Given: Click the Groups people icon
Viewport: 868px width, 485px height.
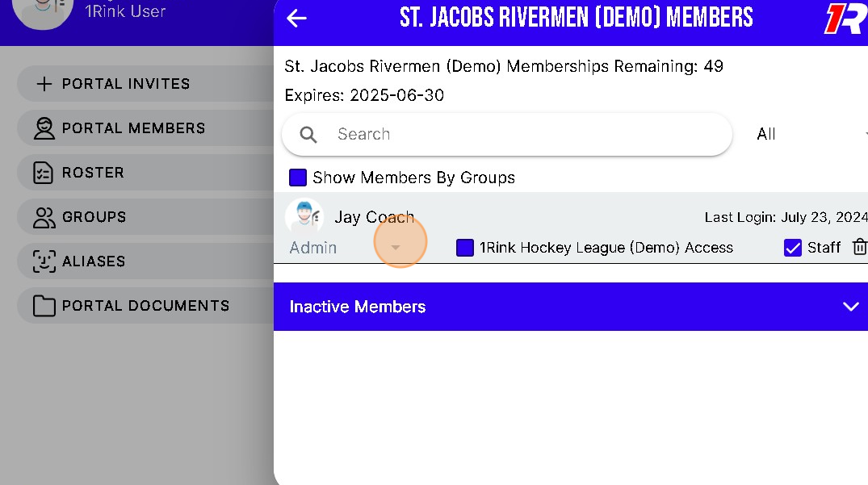Looking at the screenshot, I should [44, 217].
